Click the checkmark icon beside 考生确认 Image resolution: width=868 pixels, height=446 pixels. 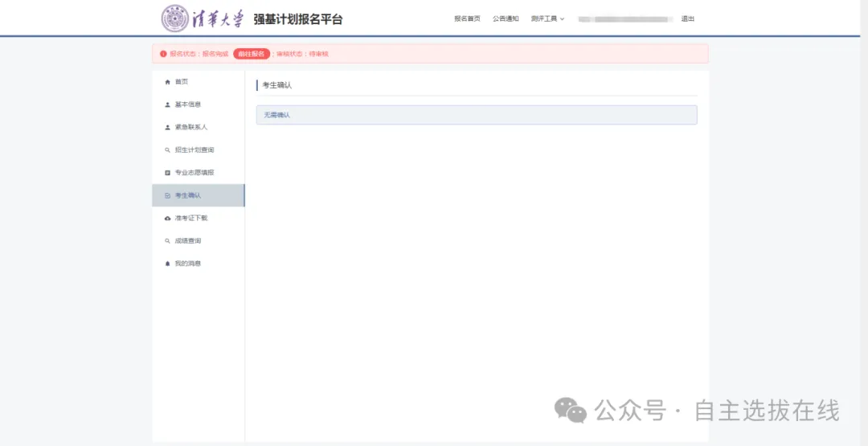pos(167,195)
